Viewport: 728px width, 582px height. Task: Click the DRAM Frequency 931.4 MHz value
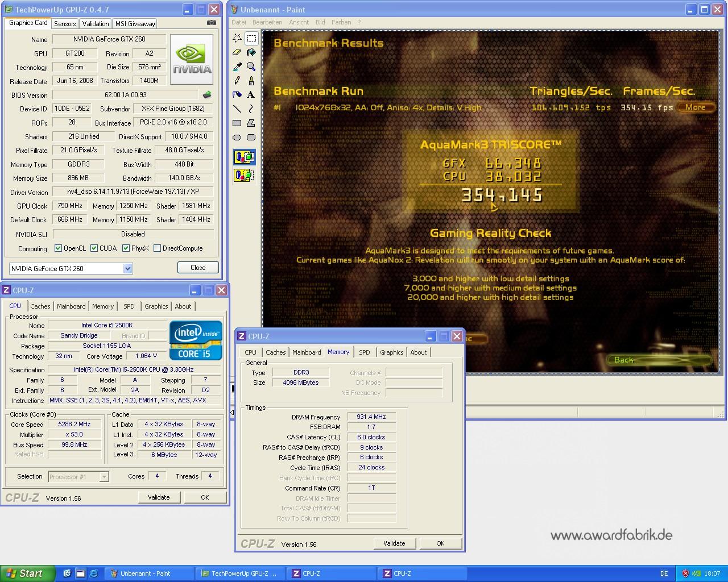pyautogui.click(x=371, y=417)
